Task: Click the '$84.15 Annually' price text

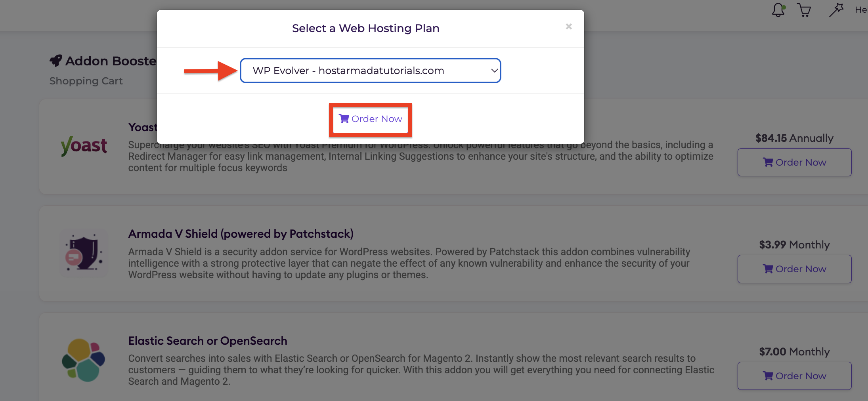Action: [794, 138]
